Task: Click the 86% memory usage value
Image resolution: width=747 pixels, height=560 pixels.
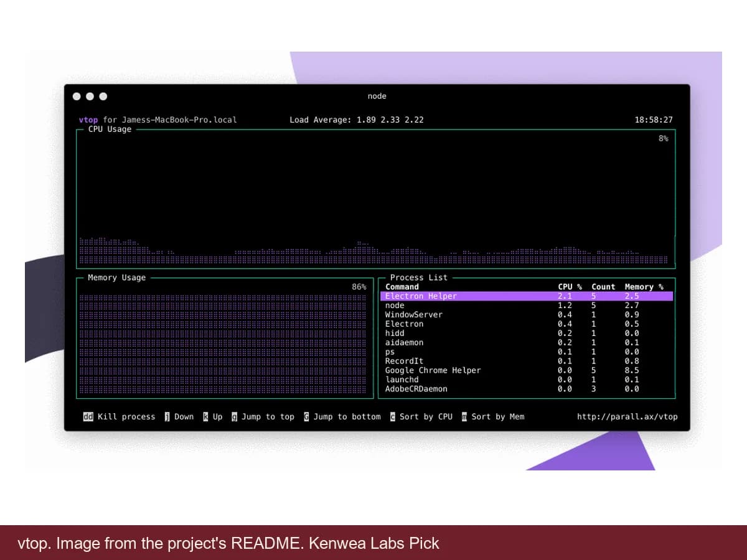Action: click(359, 287)
